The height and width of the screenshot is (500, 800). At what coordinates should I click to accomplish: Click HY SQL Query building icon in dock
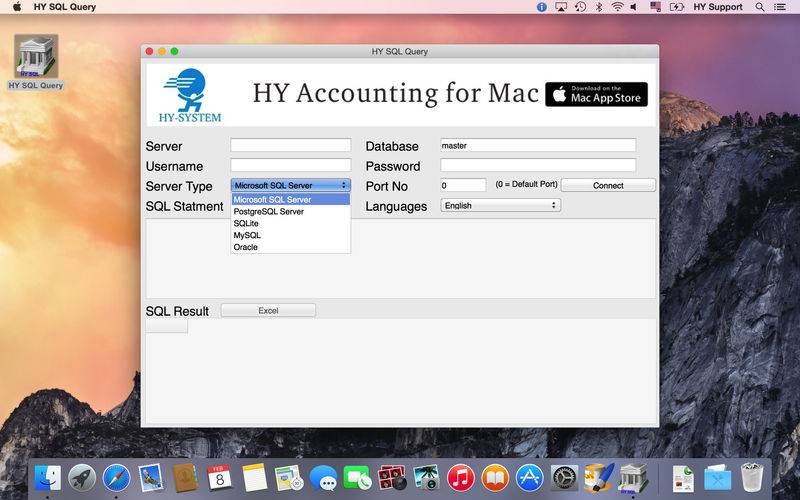pos(633,478)
